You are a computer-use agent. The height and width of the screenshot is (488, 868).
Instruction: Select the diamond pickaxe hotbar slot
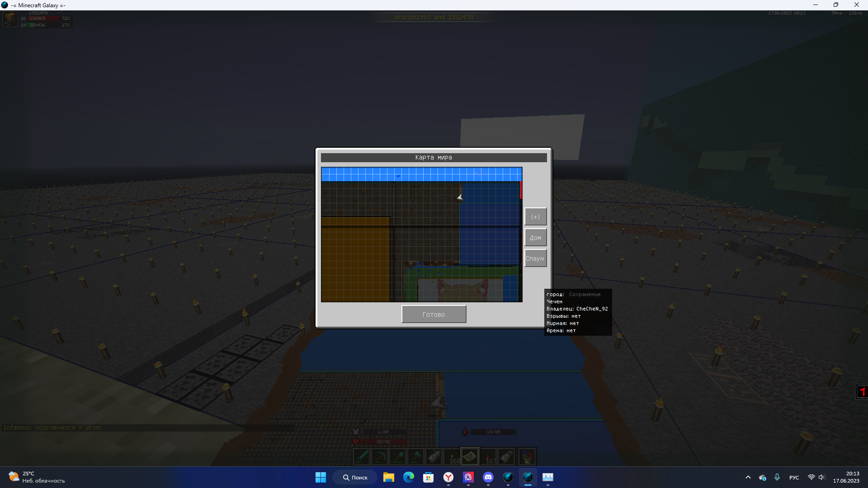[380, 457]
